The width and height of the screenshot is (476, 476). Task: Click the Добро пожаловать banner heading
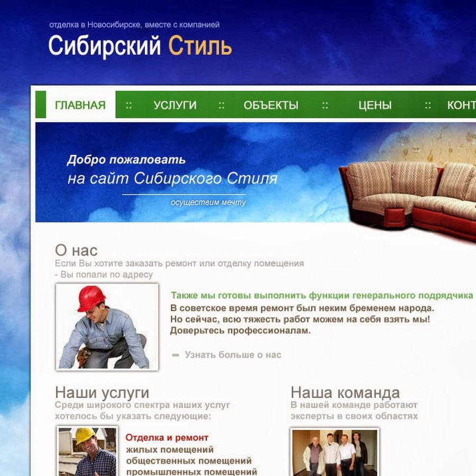coord(126,160)
